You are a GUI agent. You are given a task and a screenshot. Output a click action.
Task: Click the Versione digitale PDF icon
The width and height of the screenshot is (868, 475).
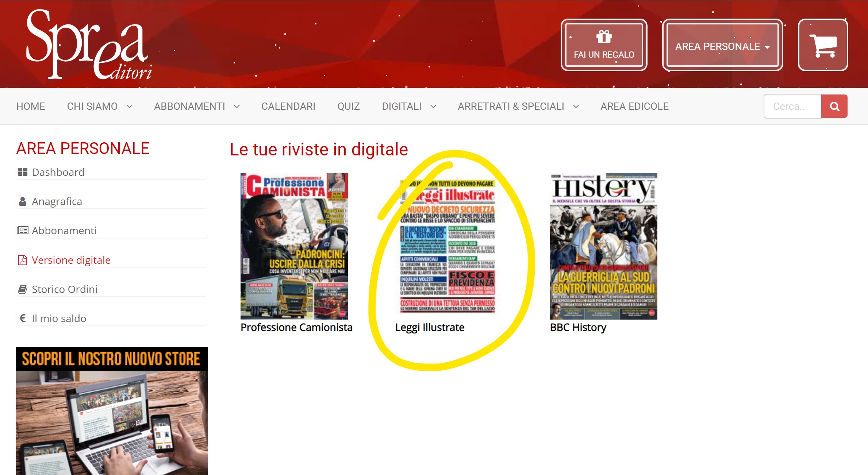[23, 260]
